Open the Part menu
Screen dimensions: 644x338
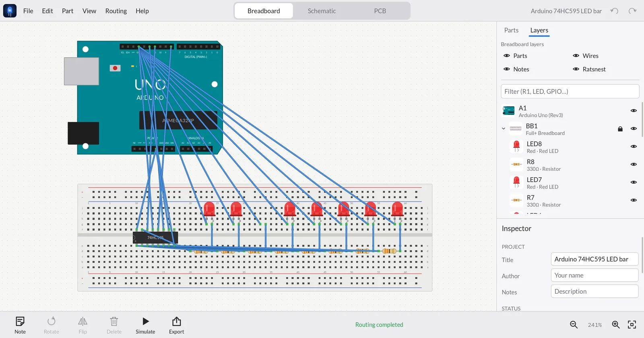(68, 11)
